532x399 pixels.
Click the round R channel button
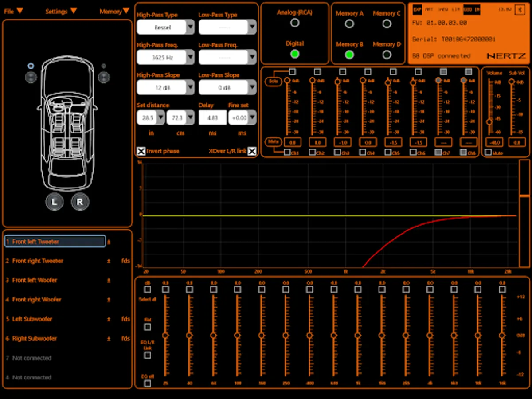80,202
